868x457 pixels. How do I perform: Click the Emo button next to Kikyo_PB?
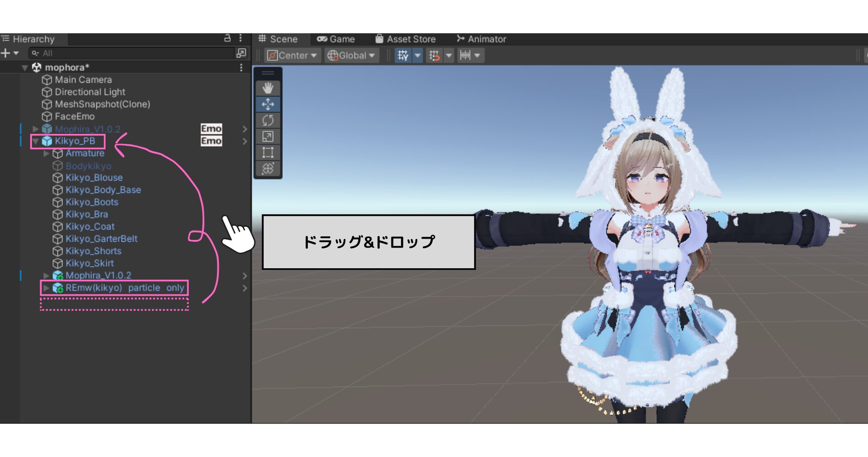(x=212, y=141)
